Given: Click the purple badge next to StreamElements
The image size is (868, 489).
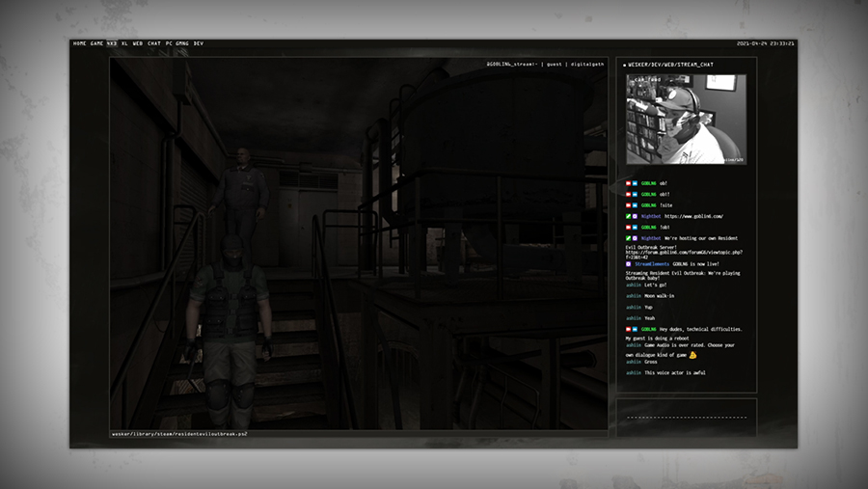Looking at the screenshot, I should pyautogui.click(x=628, y=264).
